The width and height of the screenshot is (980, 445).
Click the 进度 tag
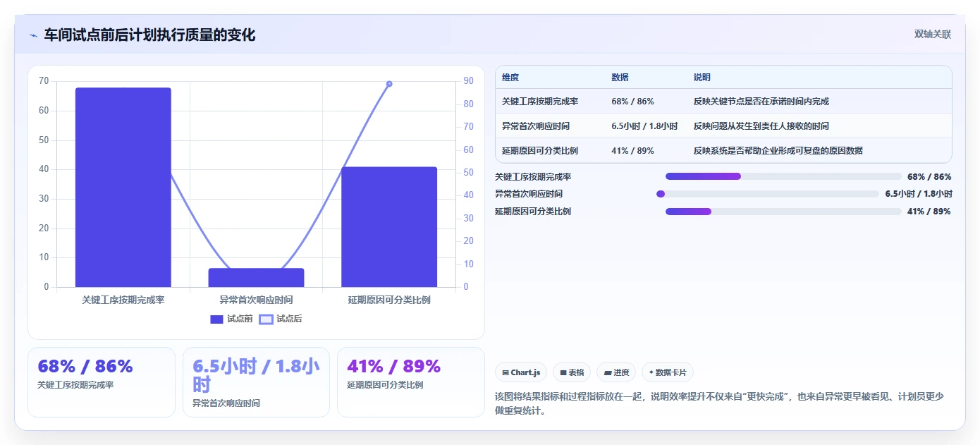point(616,372)
